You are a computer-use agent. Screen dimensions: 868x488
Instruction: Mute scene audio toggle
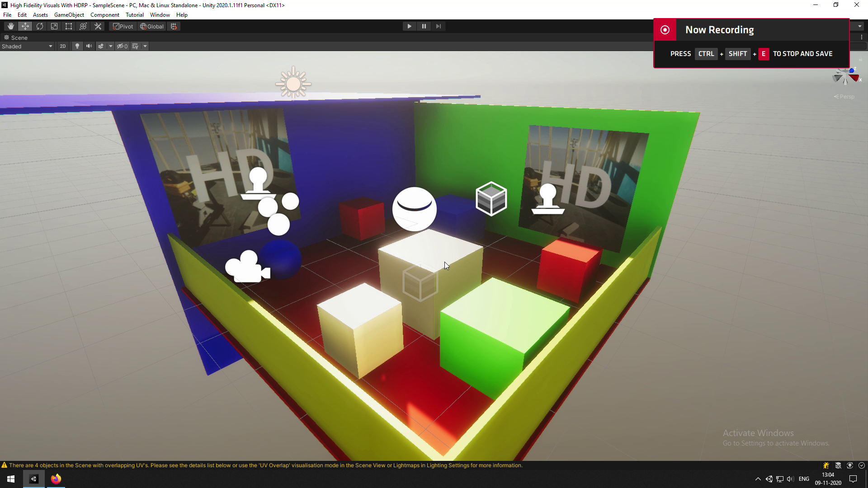[89, 46]
